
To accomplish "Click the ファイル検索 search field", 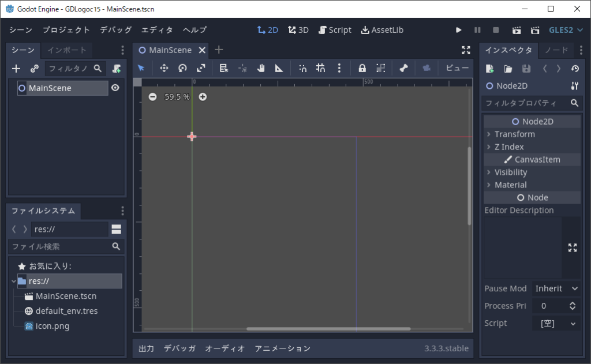I will click(61, 246).
